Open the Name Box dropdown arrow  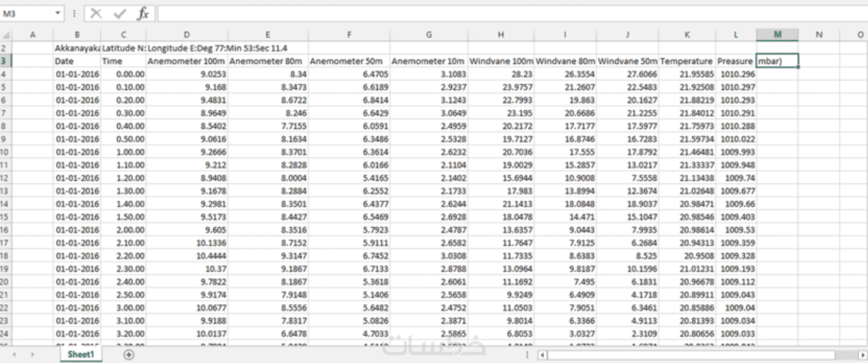click(59, 13)
